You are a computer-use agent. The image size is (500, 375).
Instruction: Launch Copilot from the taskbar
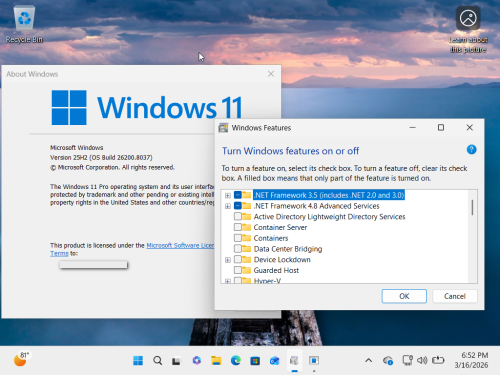coord(197,360)
